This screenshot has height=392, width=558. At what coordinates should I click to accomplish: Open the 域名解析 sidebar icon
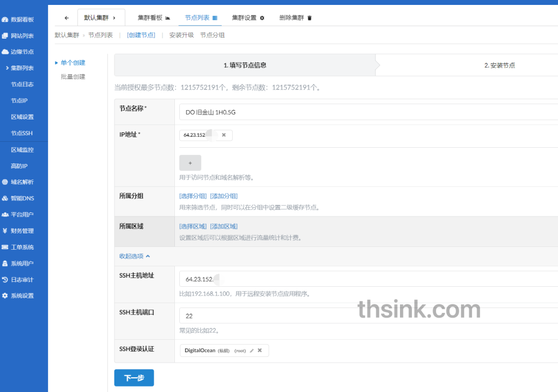pos(5,182)
